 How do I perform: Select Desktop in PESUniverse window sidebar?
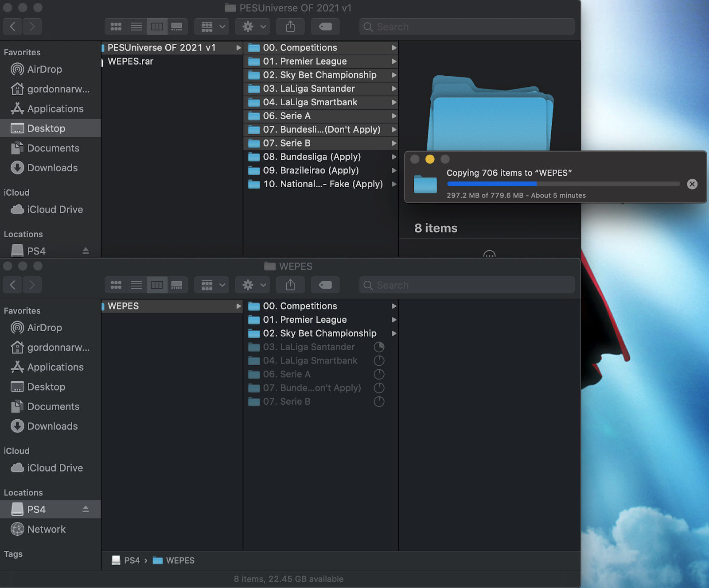point(51,128)
